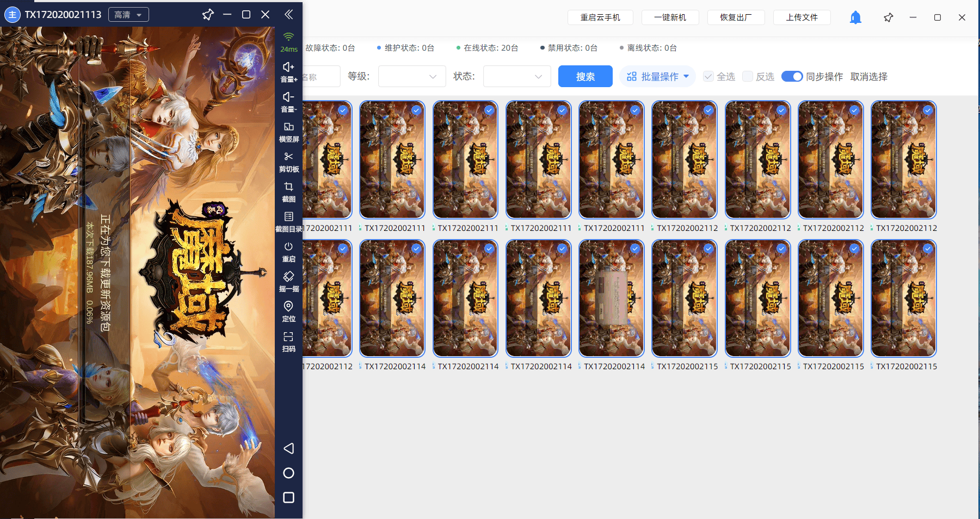Image resolution: width=980 pixels, height=519 pixels.
Task: Click the volume up icon
Action: pyautogui.click(x=288, y=67)
